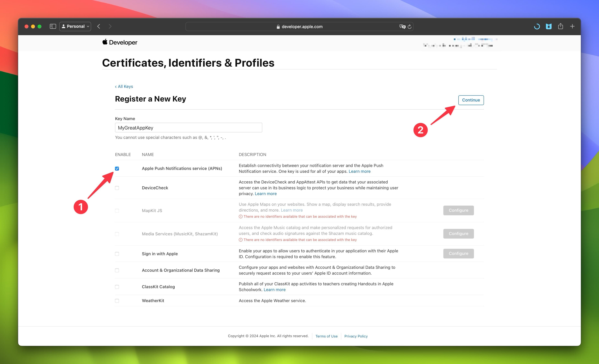Click the blue loading spinner extension icon
Image resolution: width=599 pixels, height=364 pixels.
coord(537,27)
